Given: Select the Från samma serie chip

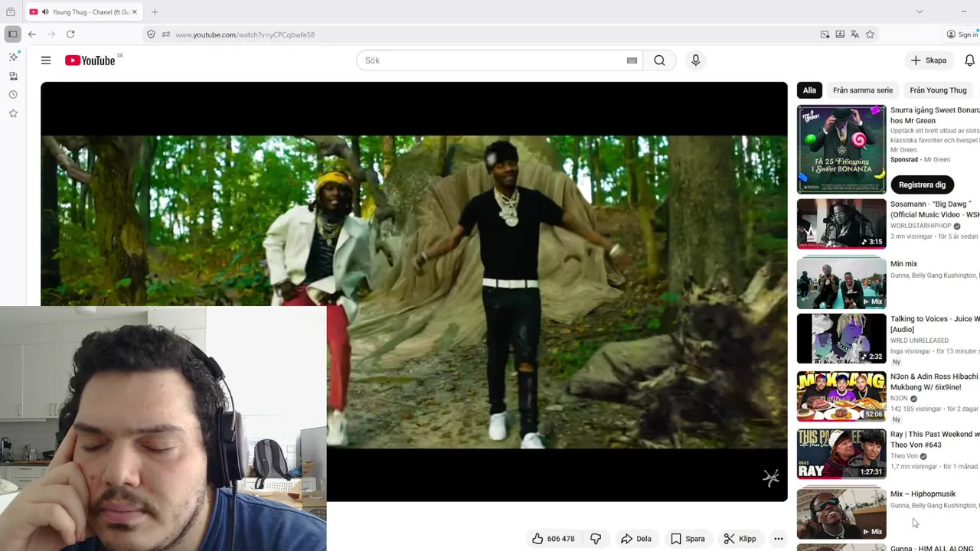Looking at the screenshot, I should click(863, 90).
